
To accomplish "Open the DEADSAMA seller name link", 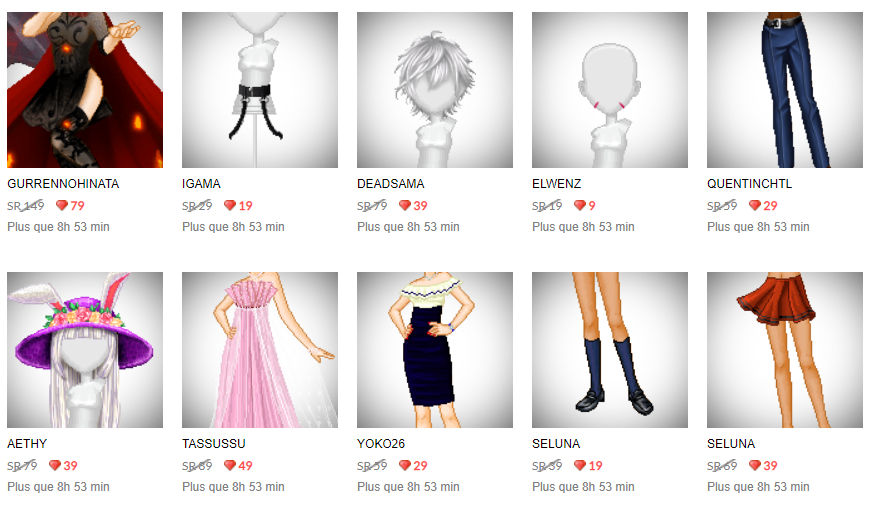I will 391,184.
